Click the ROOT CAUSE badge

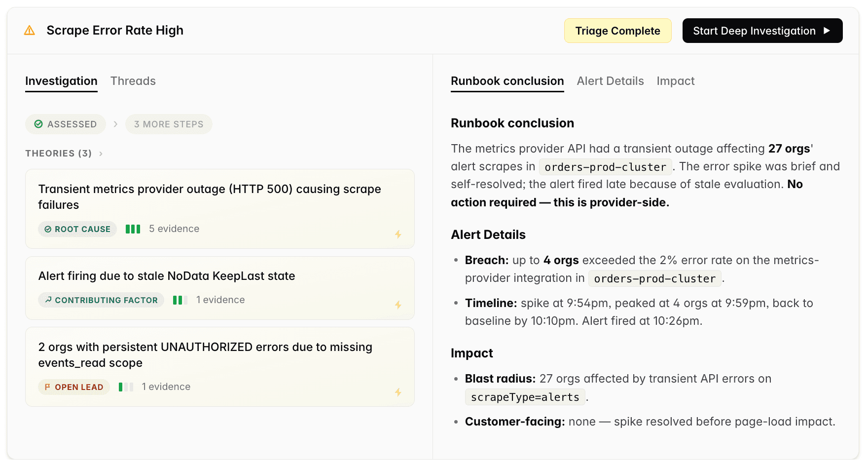pyautogui.click(x=77, y=229)
